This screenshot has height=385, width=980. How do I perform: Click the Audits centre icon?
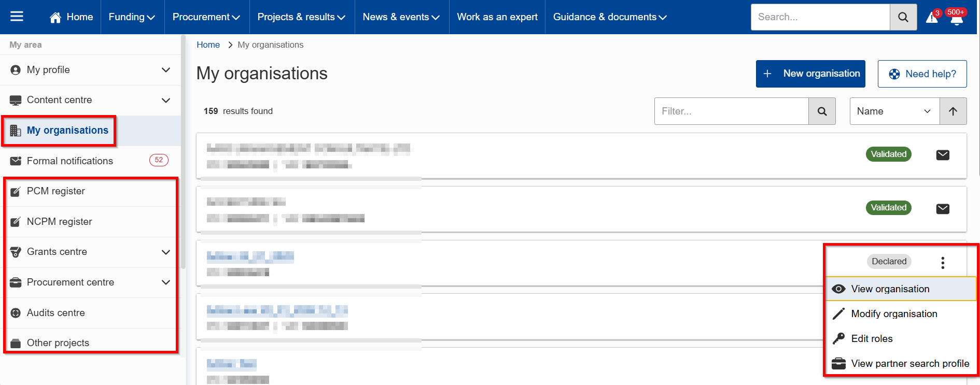click(16, 313)
